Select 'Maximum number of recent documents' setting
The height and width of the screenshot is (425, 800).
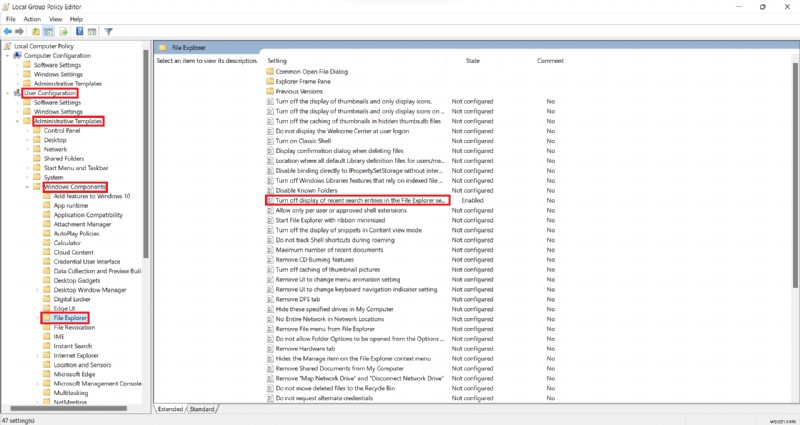coord(329,250)
